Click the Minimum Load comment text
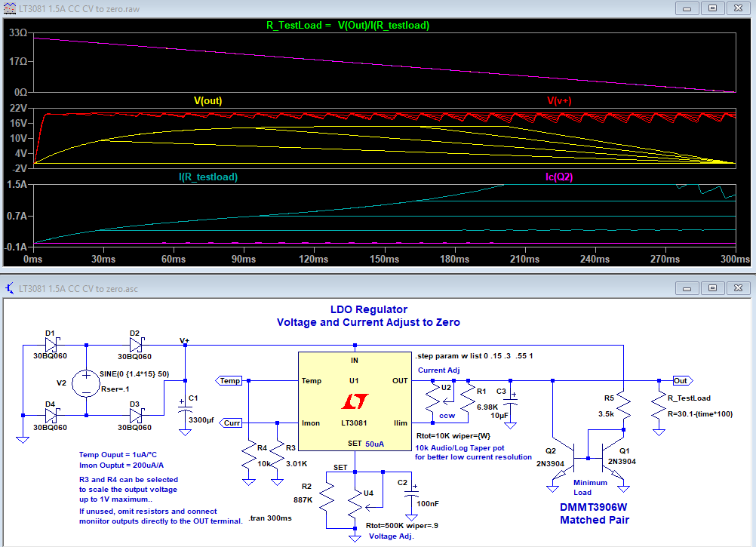Screen dimensions: 756x547 click(590, 487)
